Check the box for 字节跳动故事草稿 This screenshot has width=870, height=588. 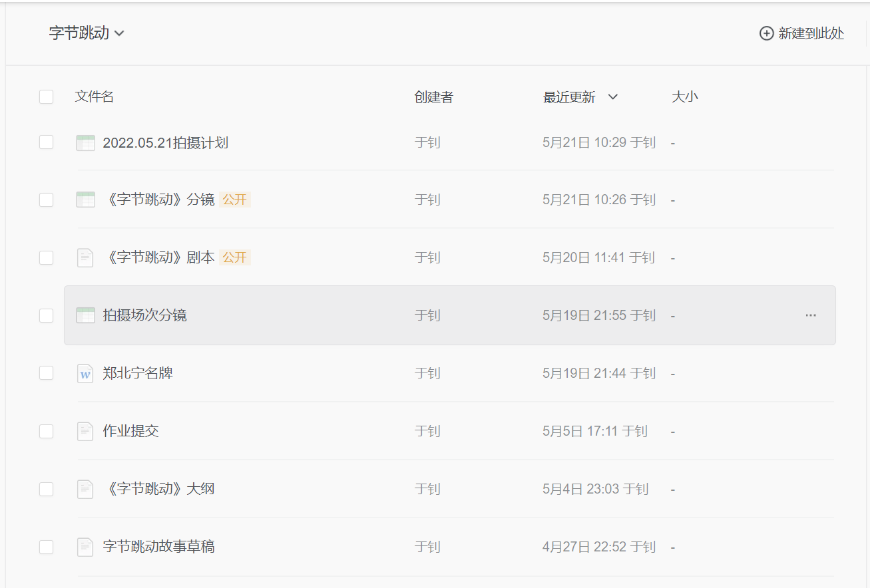tap(46, 547)
